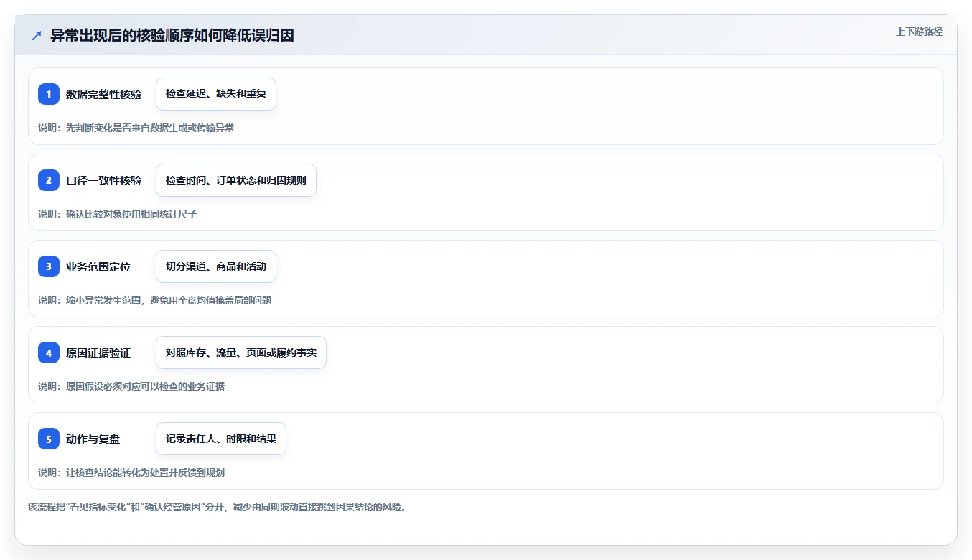Screen dimensions: 972x560
Task: Click the 上下游路径 tag
Action: tap(919, 32)
